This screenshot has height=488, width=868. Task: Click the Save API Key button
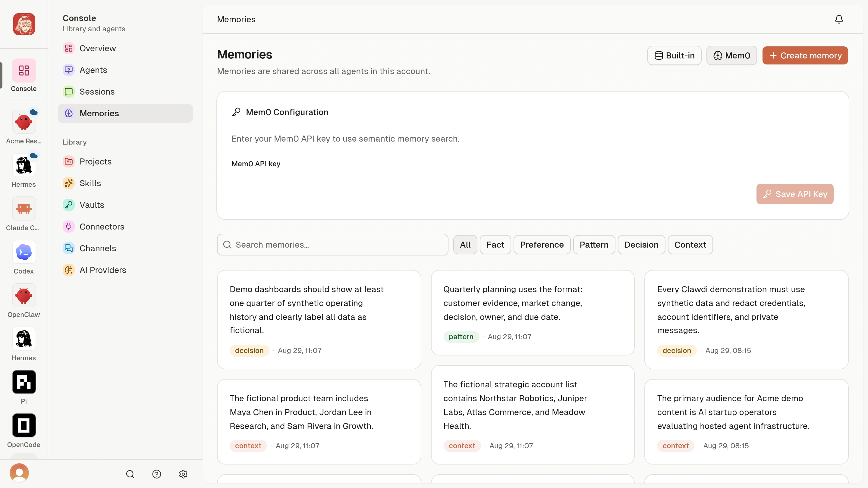pyautogui.click(x=794, y=194)
